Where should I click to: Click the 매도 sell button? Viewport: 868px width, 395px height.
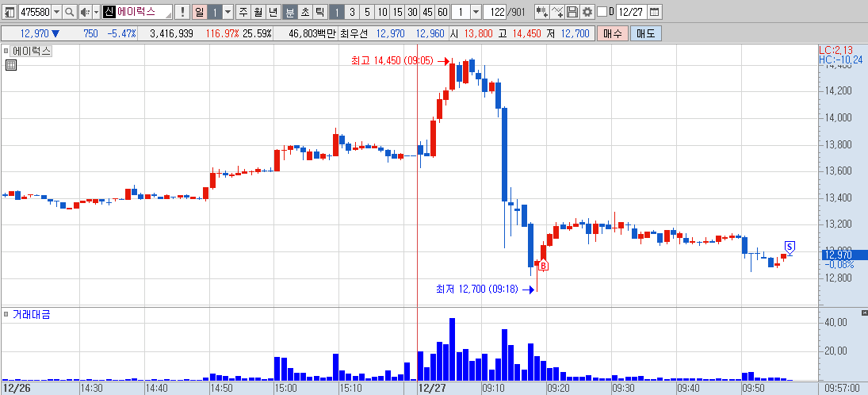coord(645,34)
